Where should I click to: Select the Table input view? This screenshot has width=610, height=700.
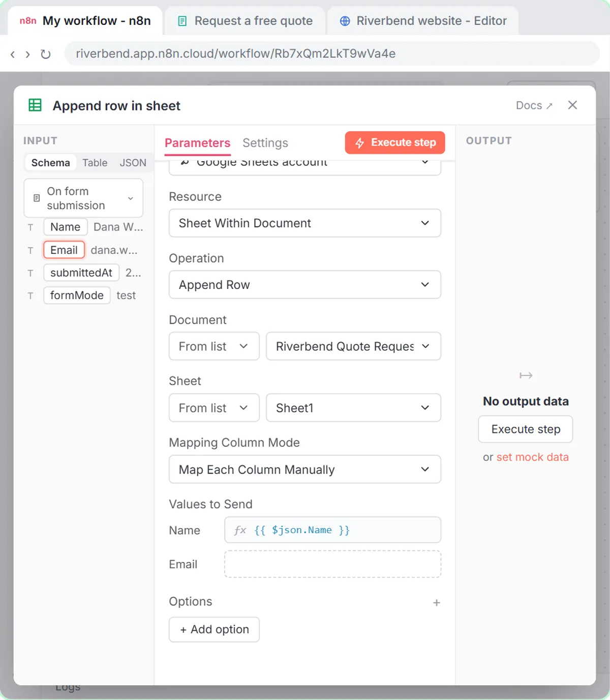[x=95, y=163]
